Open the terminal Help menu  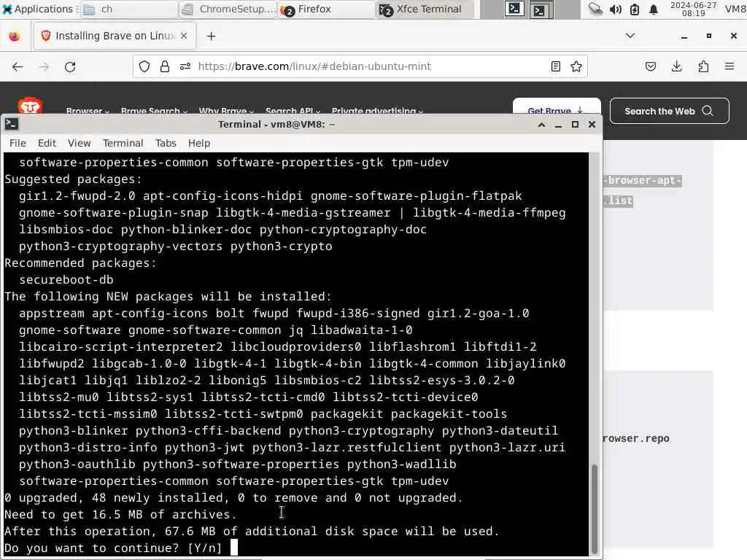(x=198, y=143)
